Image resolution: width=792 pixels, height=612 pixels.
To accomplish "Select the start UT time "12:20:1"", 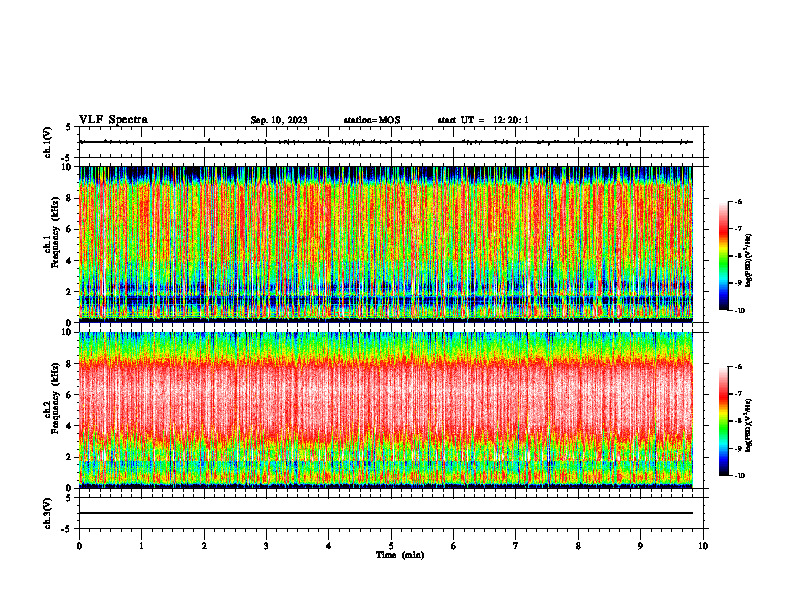I will 511,120.
